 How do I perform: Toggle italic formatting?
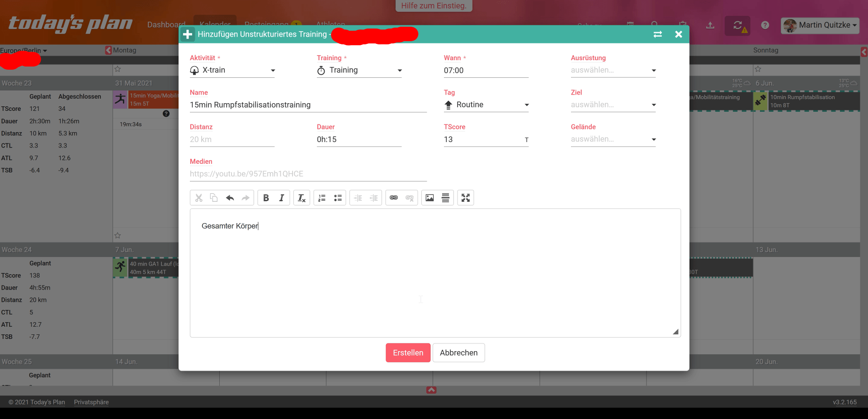tap(282, 198)
